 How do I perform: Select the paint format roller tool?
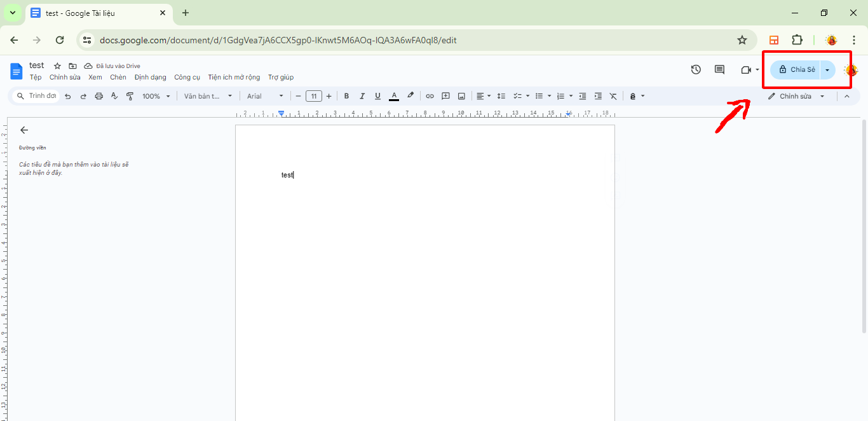click(x=130, y=96)
